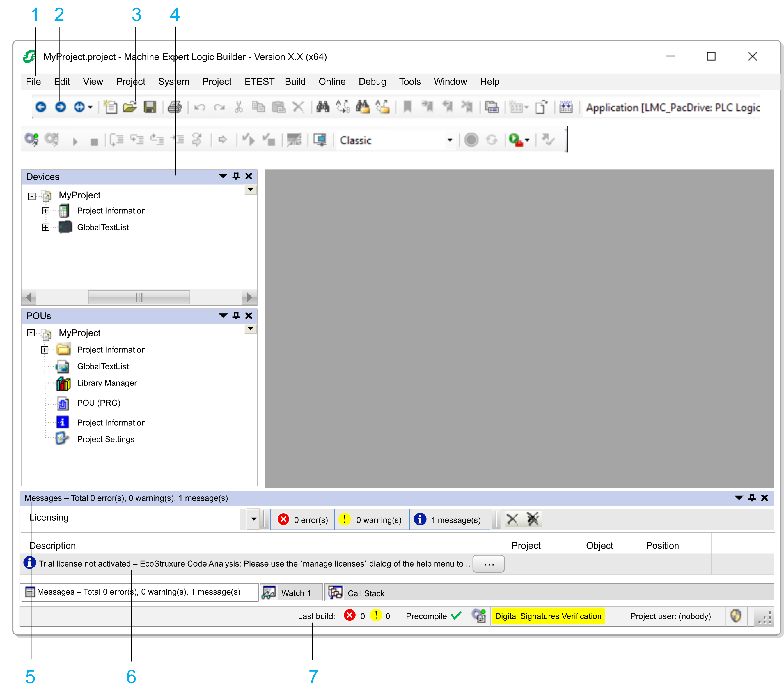Viewport: 784px width, 693px height.
Task: Open POU (PRG) in the POUs tree
Action: 98,403
